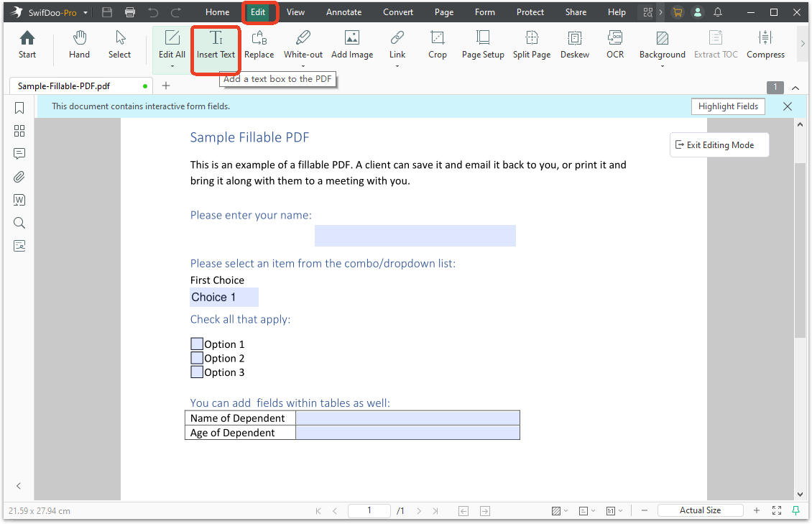Expand the Edit All dropdown arrow
Screen dimensions: 812x524
tap(172, 66)
